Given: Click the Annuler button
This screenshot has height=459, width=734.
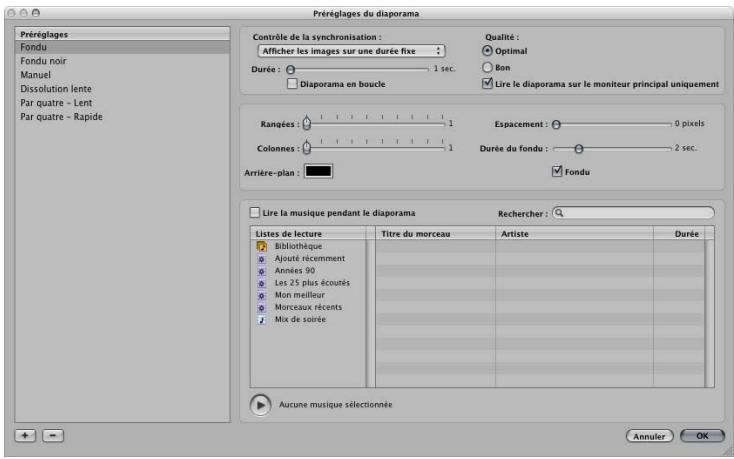Looking at the screenshot, I should pyautogui.click(x=649, y=436).
